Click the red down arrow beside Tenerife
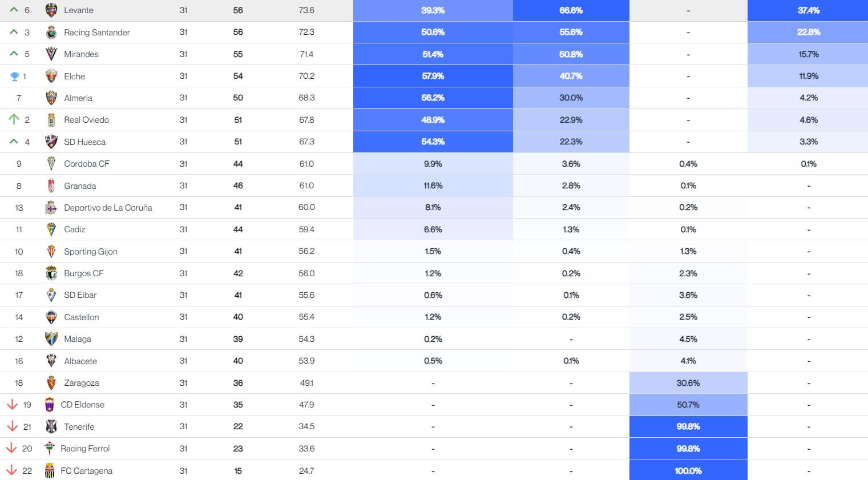 (x=12, y=426)
